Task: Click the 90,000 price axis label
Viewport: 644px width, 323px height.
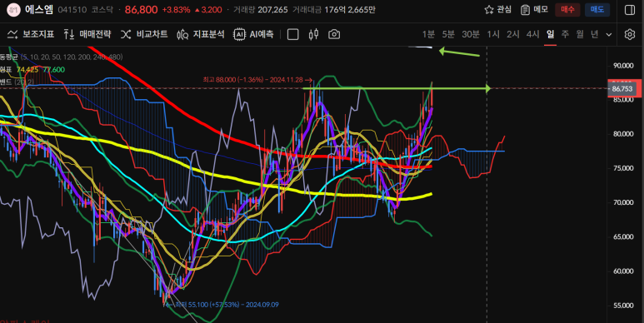Action: click(x=622, y=66)
